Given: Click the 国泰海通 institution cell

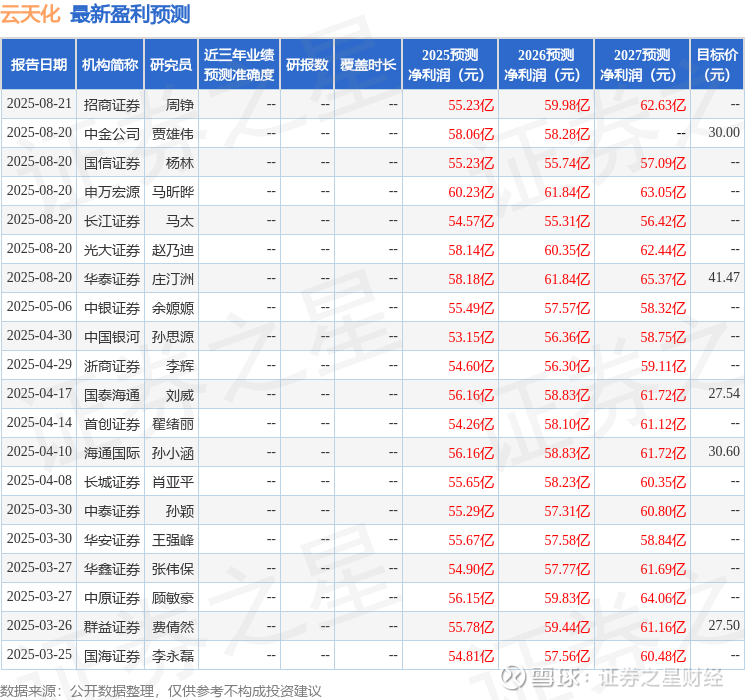Looking at the screenshot, I should 112,394.
